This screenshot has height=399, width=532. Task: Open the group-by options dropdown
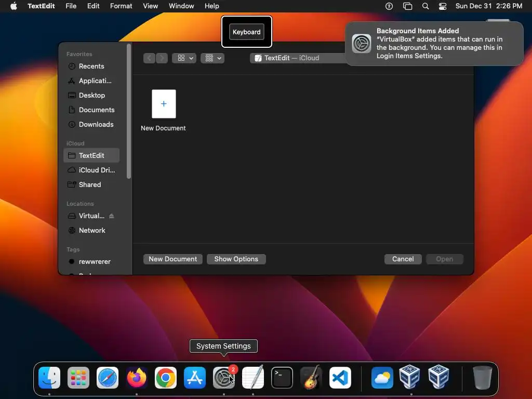point(212,58)
